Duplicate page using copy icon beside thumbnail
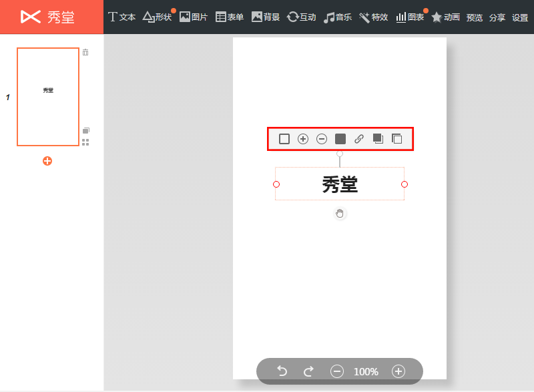Screen dimensions: 534x392 pos(86,130)
